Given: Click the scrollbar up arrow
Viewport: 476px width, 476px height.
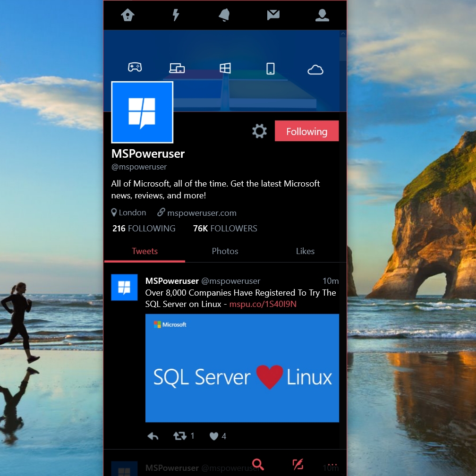Looking at the screenshot, I should 343,34.
